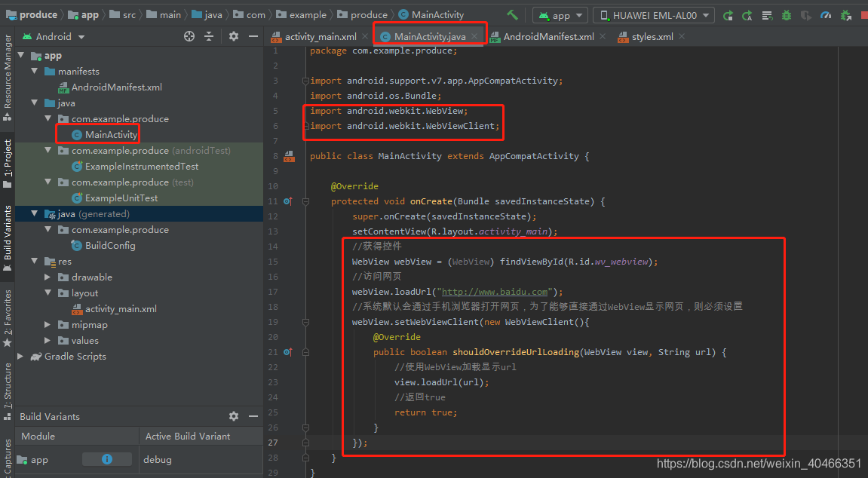Viewport: 868px width, 478px height.
Task: Click the Apply Code Changes icon
Action: 747,16
